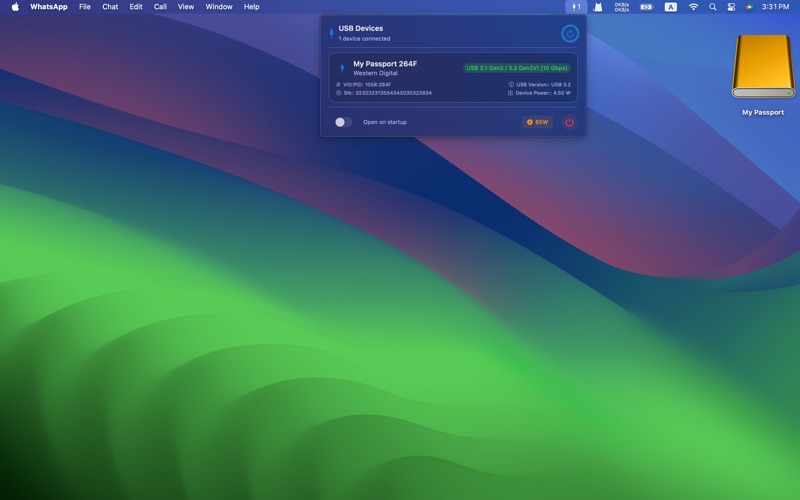Image resolution: width=800 pixels, height=500 pixels.
Task: Click the red power quit button
Action: (x=569, y=122)
